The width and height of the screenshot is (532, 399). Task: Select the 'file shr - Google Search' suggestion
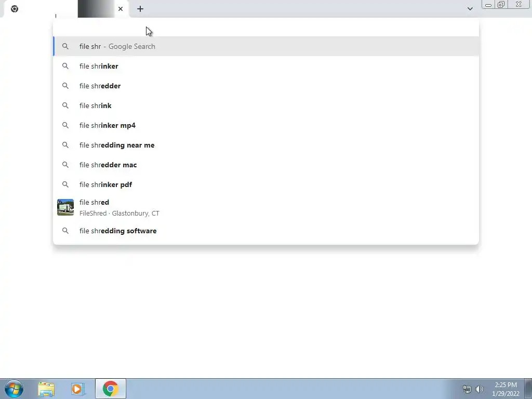[266, 46]
